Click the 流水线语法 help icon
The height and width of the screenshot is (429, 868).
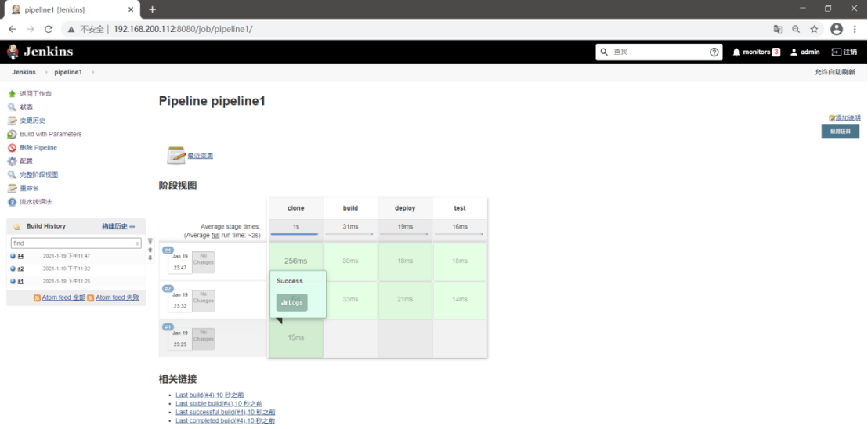(12, 202)
